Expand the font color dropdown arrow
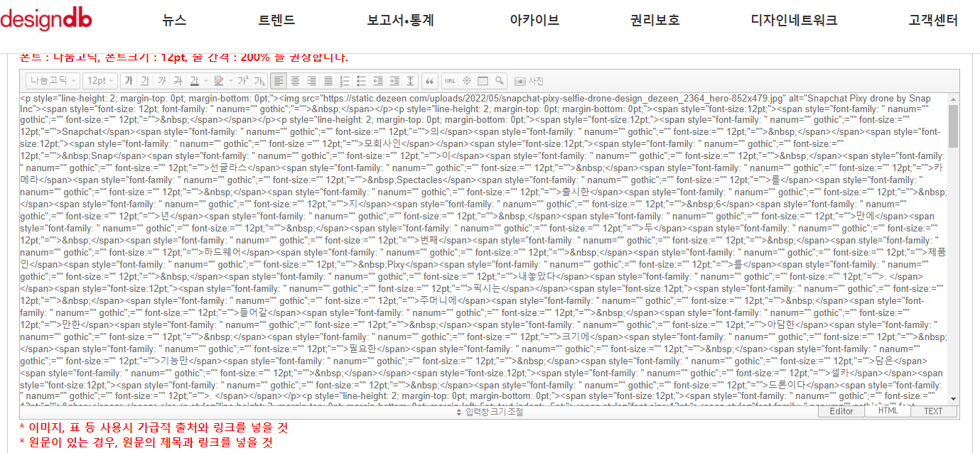This screenshot has height=453, width=980. 206,81
